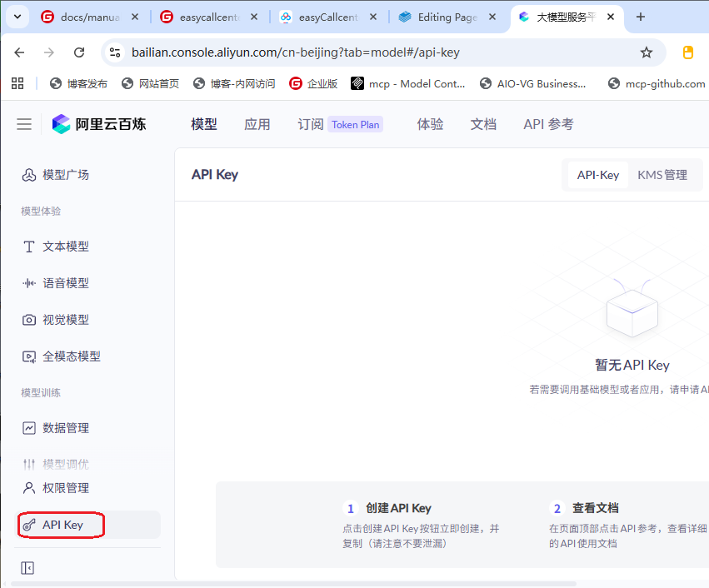Open 全模态模型 in the sidebar

tap(87, 356)
